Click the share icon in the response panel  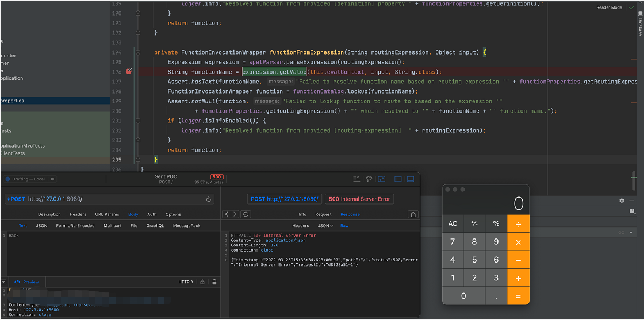coord(412,214)
